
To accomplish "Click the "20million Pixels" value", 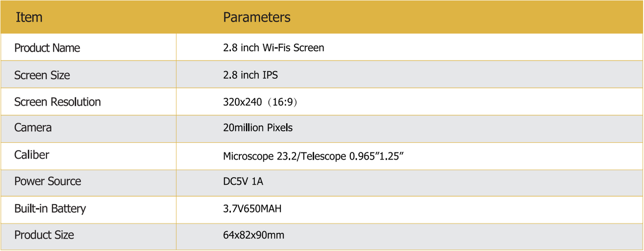I will coord(258,128).
